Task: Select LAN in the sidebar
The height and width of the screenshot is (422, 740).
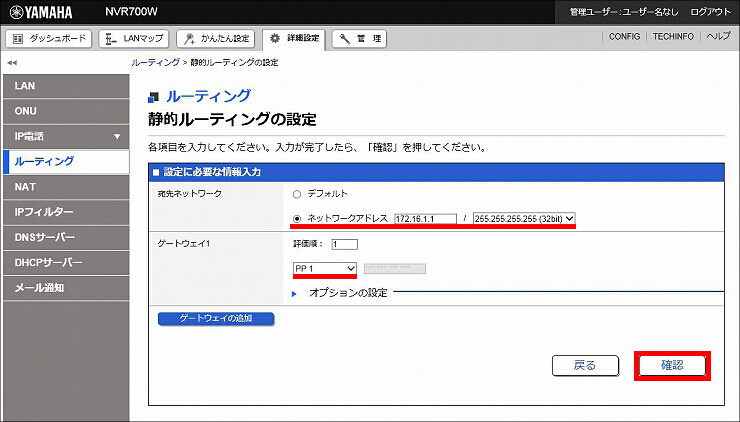Action: coord(66,86)
